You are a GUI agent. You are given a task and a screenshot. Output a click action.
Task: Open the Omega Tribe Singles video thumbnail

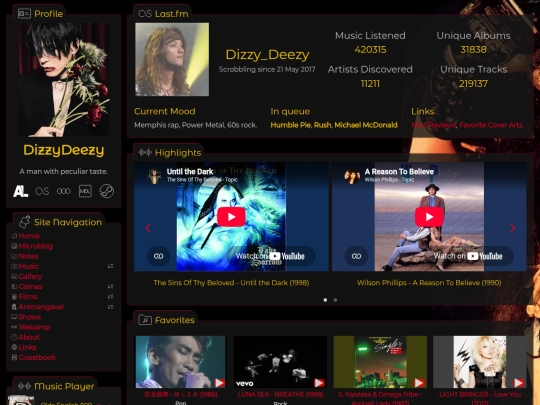pyautogui.click(x=380, y=362)
